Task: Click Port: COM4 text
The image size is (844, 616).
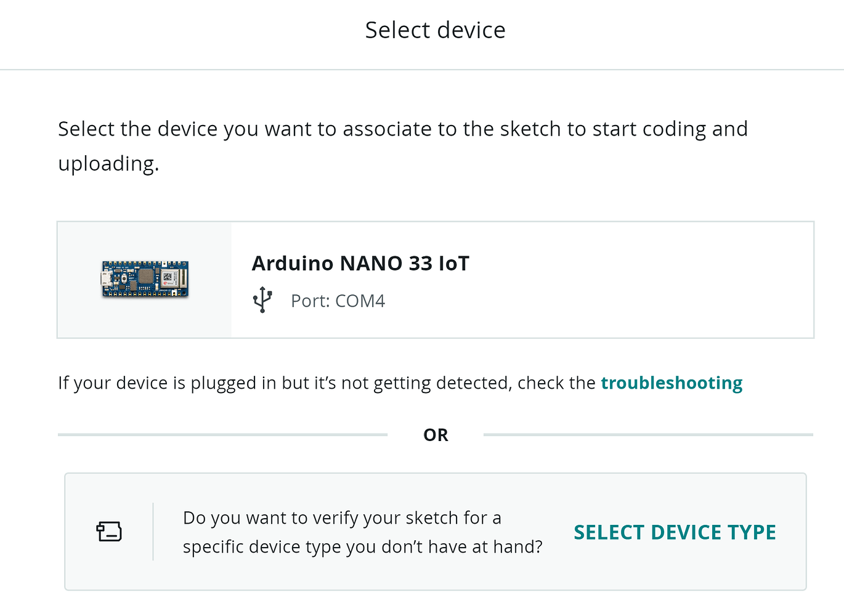Action: point(338,301)
